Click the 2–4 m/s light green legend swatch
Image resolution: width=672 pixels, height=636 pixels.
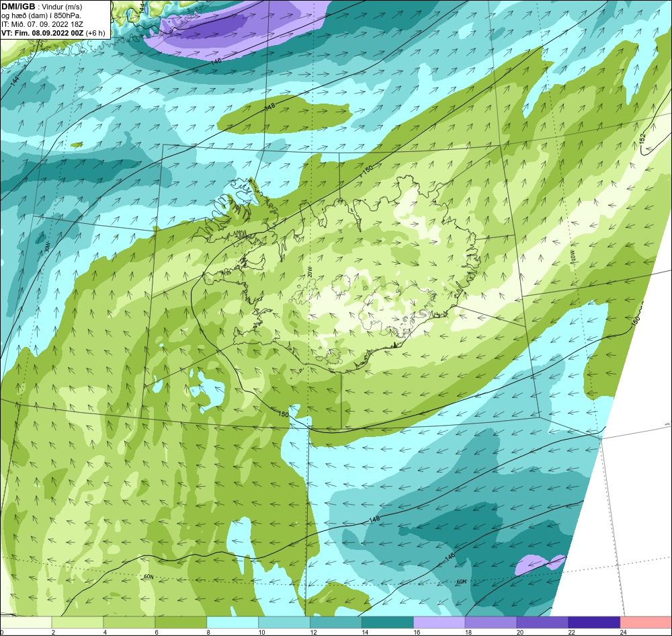[77, 622]
